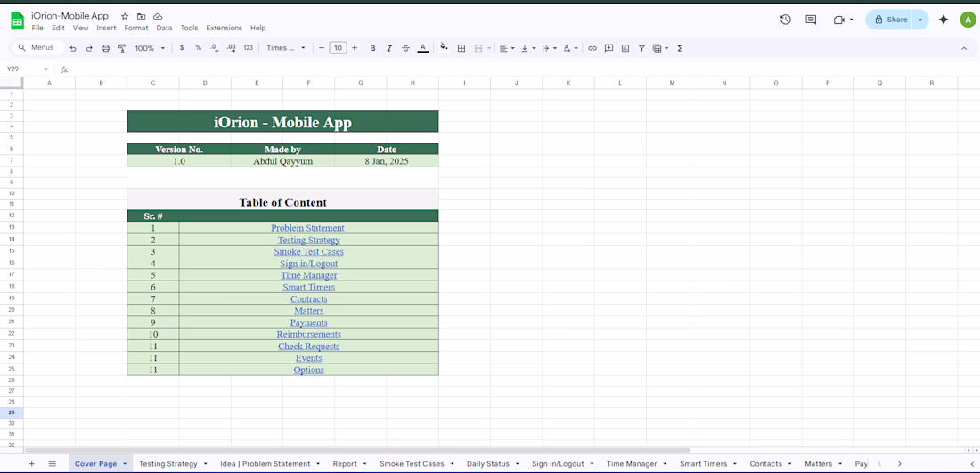Viewport: 980px width, 473px height.
Task: Toggle italic formatting
Action: (389, 48)
